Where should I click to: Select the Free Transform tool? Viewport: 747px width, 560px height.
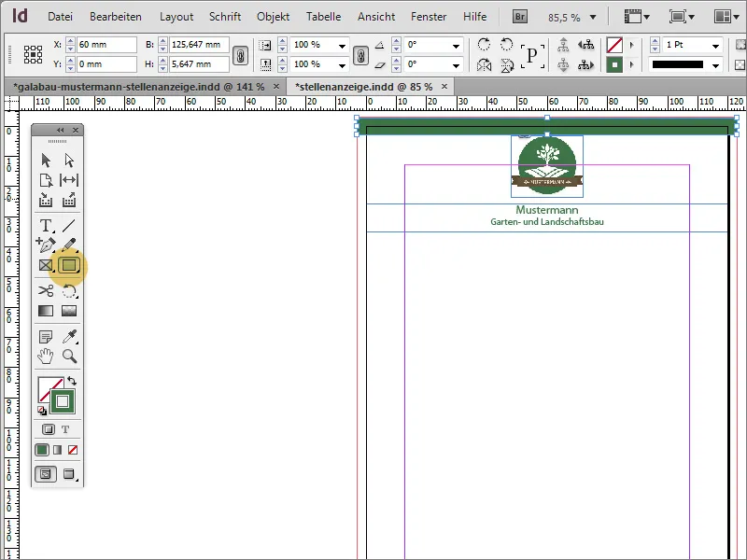coord(69,290)
